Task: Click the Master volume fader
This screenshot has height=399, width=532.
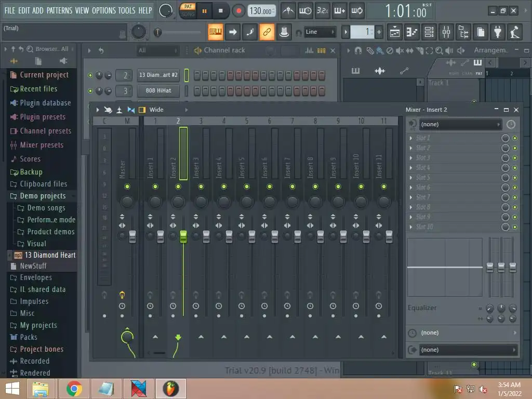Action: 132,236
